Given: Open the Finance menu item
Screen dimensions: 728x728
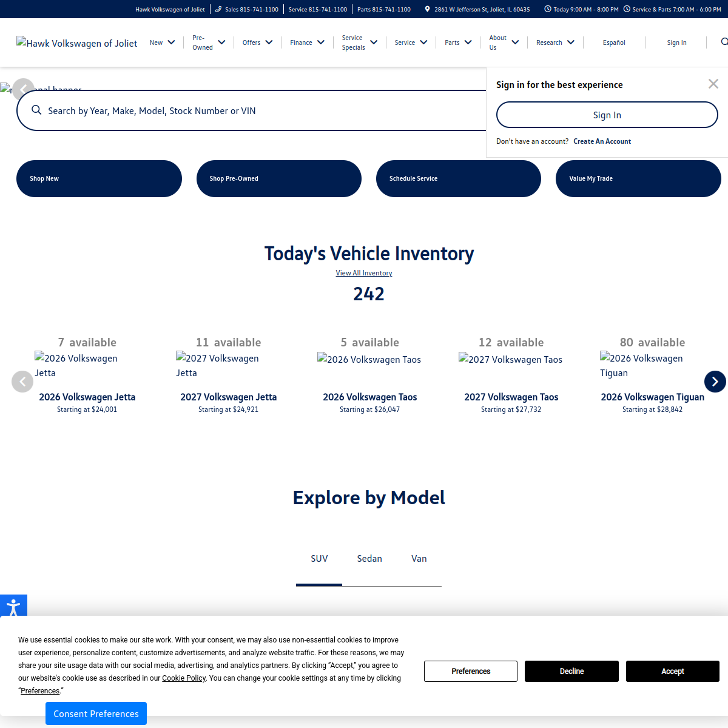Looking at the screenshot, I should pos(301,42).
